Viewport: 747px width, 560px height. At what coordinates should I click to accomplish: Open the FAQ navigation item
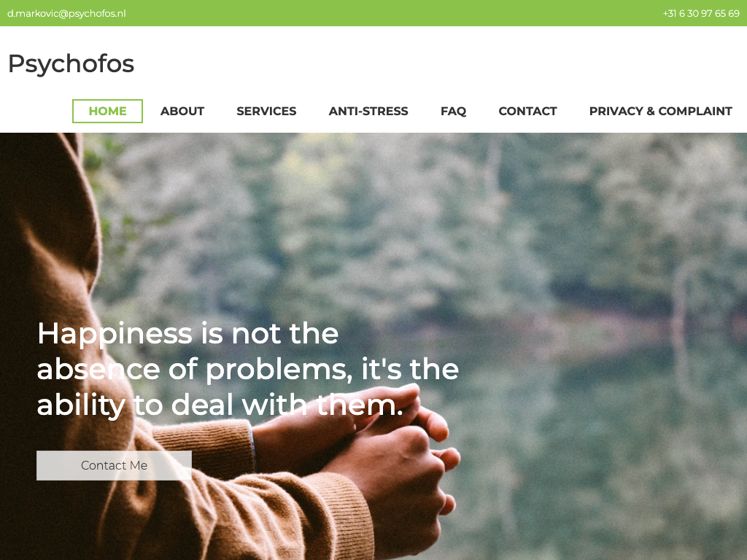(x=453, y=111)
